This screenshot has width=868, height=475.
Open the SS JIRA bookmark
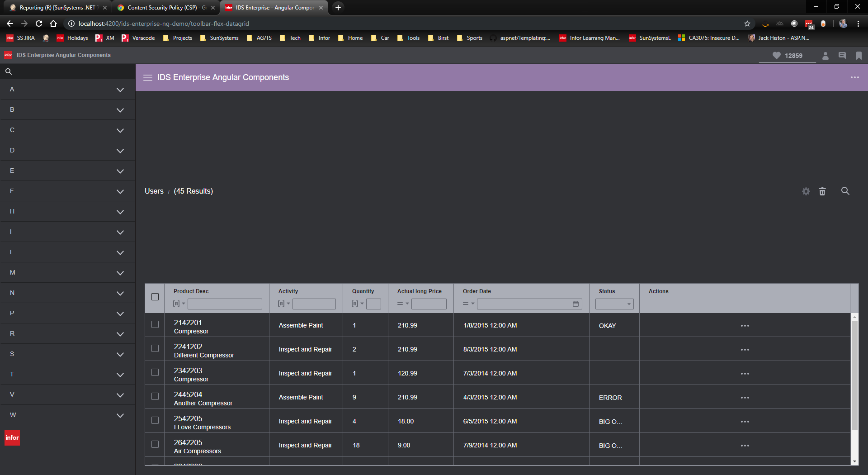pos(21,38)
